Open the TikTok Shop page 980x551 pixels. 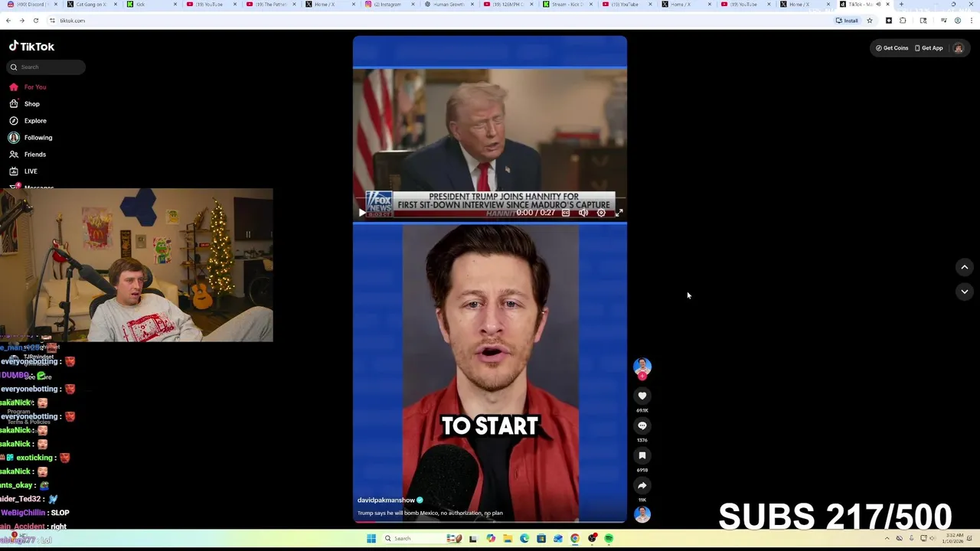click(24, 104)
